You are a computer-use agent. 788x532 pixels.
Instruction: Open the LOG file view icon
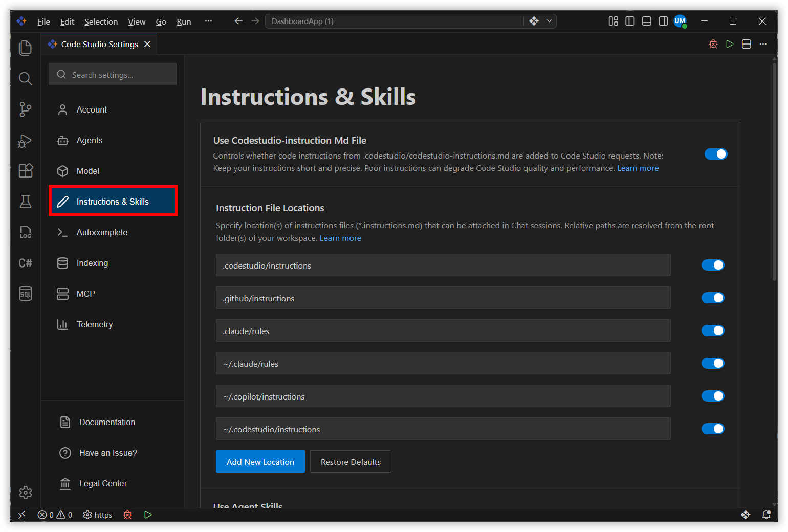click(x=25, y=232)
